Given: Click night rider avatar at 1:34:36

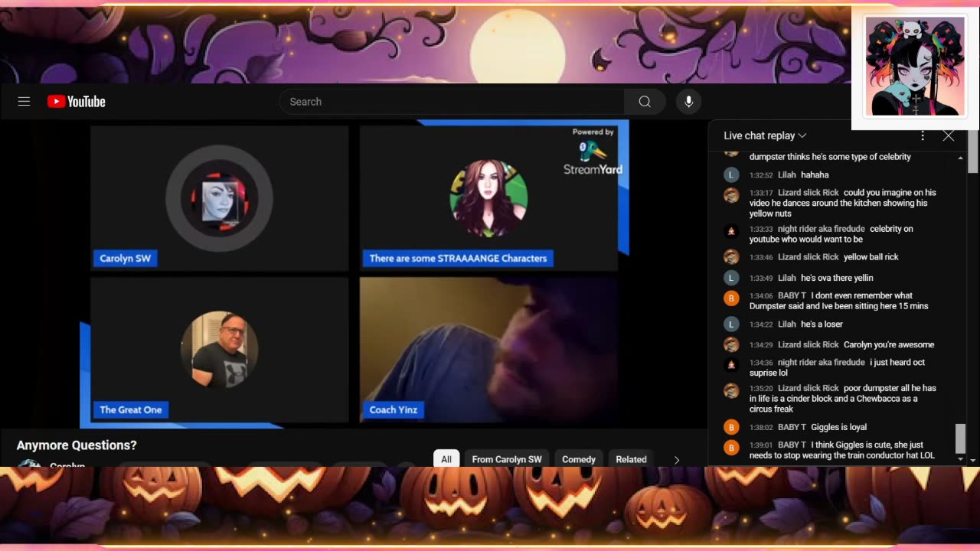Looking at the screenshot, I should pos(731,364).
